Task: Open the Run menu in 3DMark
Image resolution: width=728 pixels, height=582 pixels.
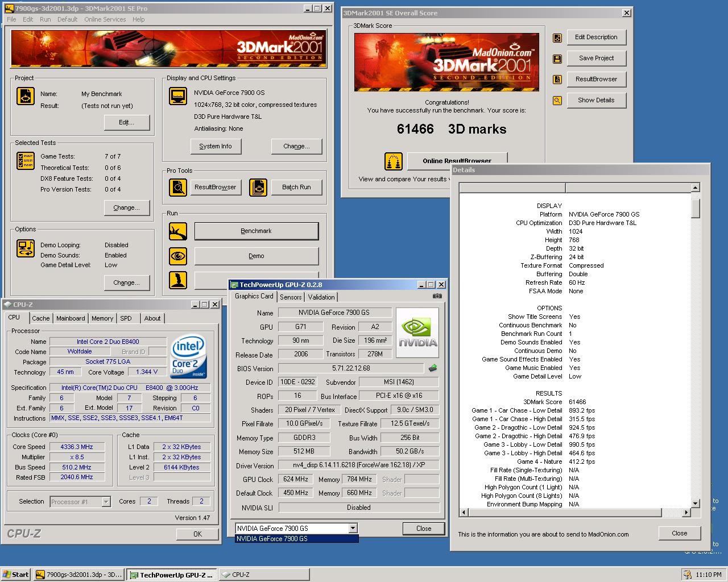Action: point(45,19)
